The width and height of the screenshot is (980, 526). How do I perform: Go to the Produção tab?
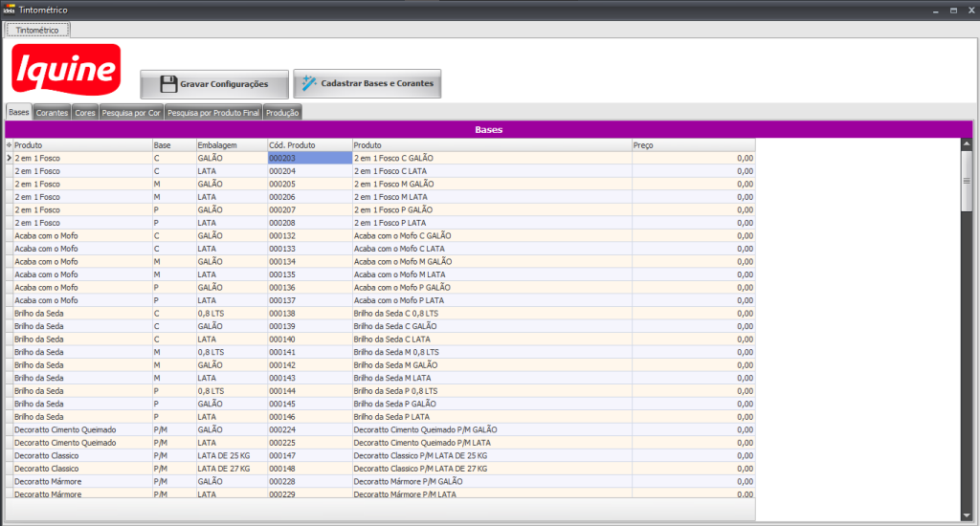click(x=282, y=113)
